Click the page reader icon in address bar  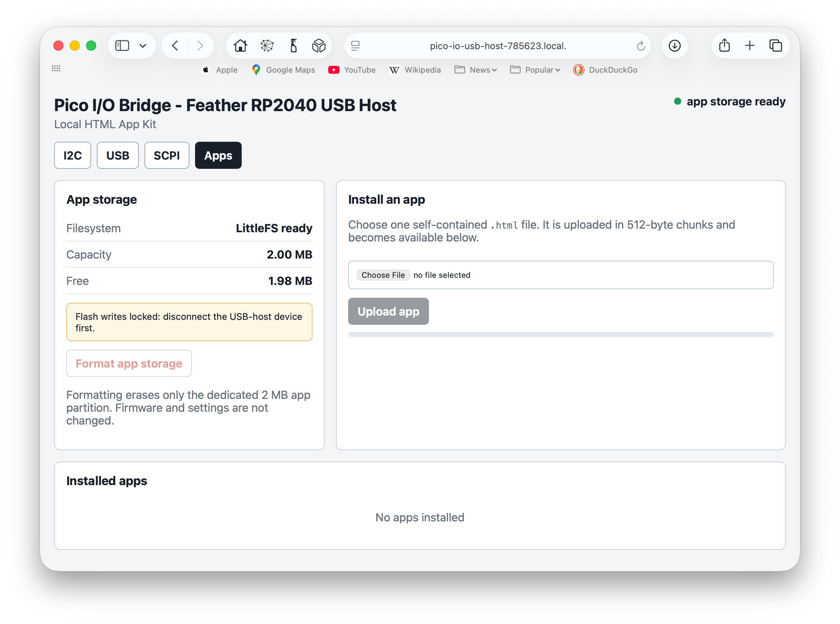[355, 46]
